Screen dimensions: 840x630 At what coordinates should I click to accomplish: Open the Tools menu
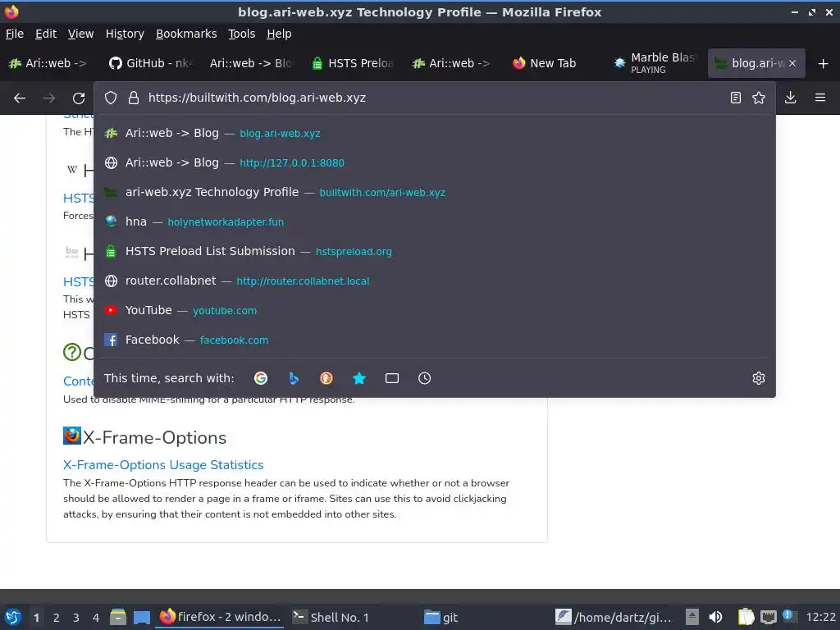[x=241, y=34]
